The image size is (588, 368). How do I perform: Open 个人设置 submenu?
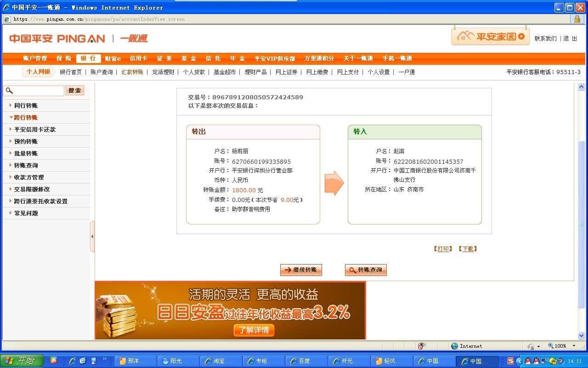pyautogui.click(x=379, y=72)
